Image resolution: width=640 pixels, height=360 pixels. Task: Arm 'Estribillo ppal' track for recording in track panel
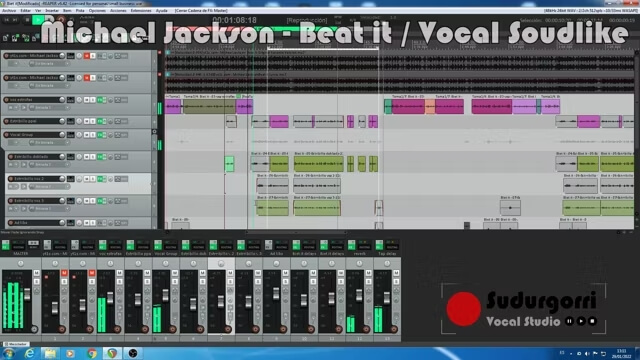[x=7, y=121]
